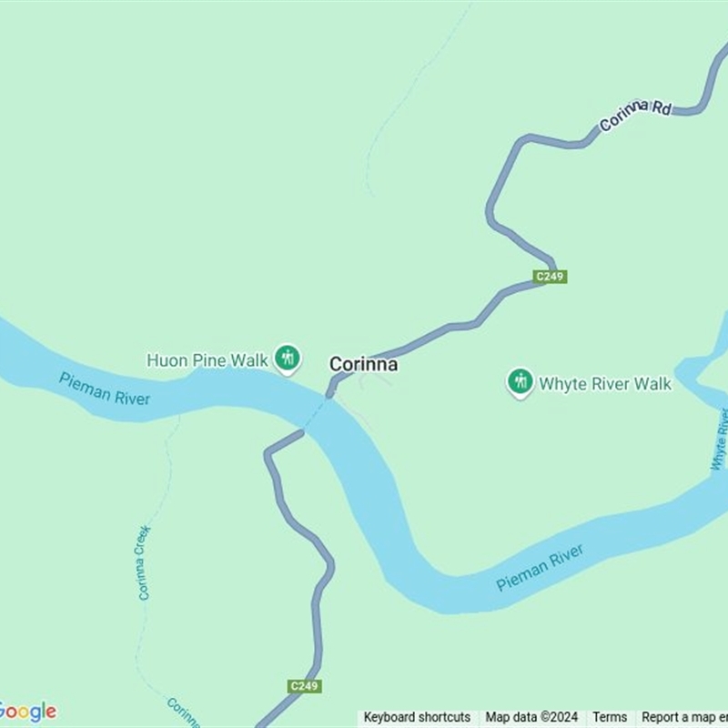Click the partially visible Corinna label near bottom
This screenshot has height=728, width=728.
(x=184, y=713)
